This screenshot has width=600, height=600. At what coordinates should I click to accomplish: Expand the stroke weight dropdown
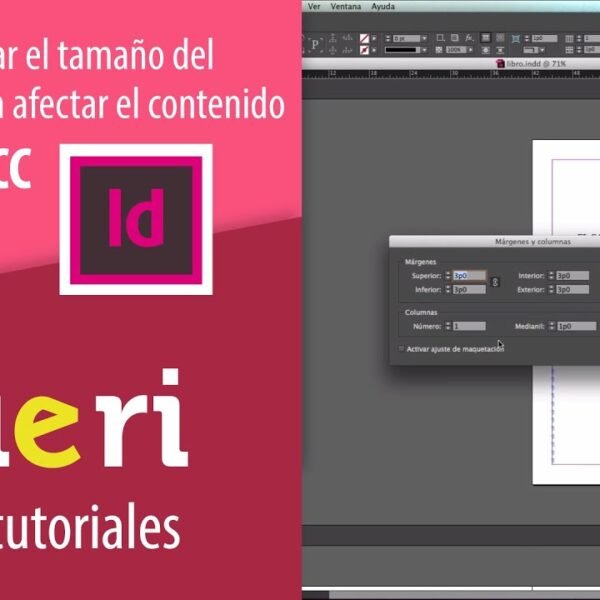coord(424,38)
